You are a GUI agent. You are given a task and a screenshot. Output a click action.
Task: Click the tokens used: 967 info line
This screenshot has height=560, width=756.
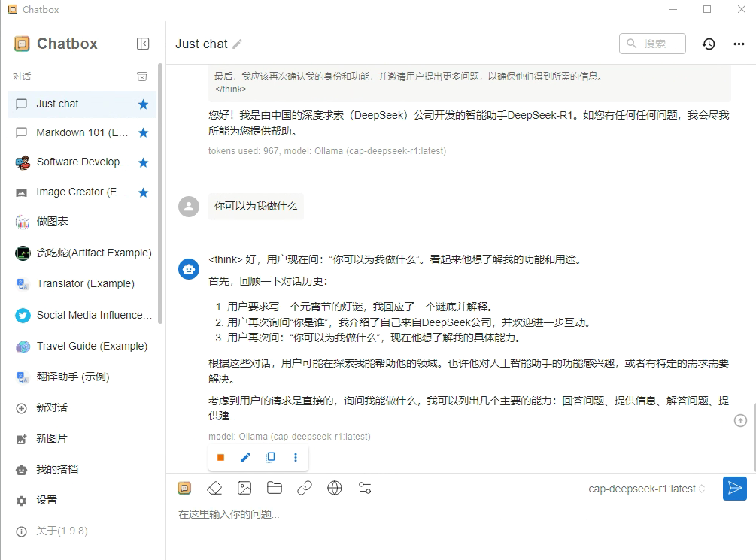coord(327,151)
